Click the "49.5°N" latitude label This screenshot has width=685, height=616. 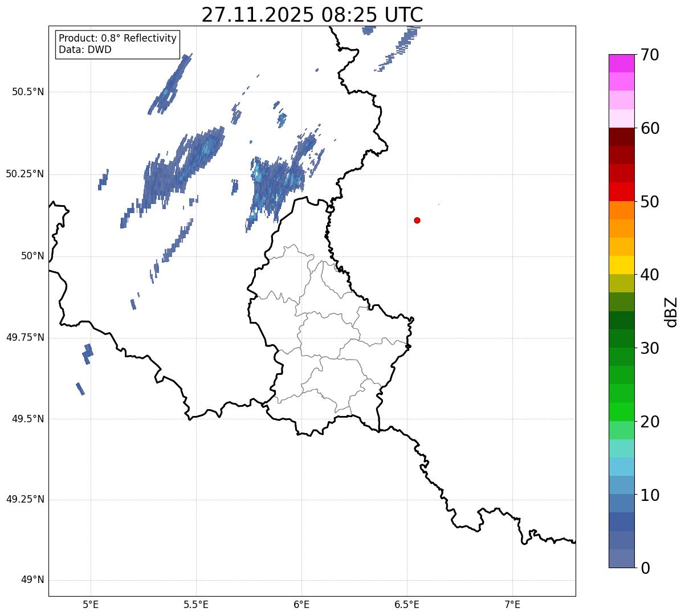point(28,419)
